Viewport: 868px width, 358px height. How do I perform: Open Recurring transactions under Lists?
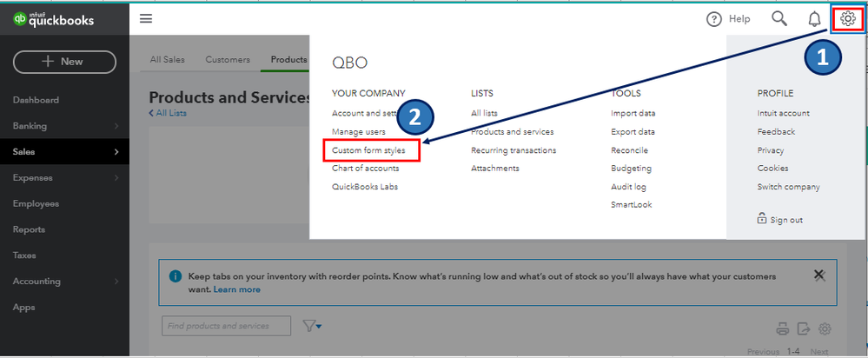coord(514,150)
